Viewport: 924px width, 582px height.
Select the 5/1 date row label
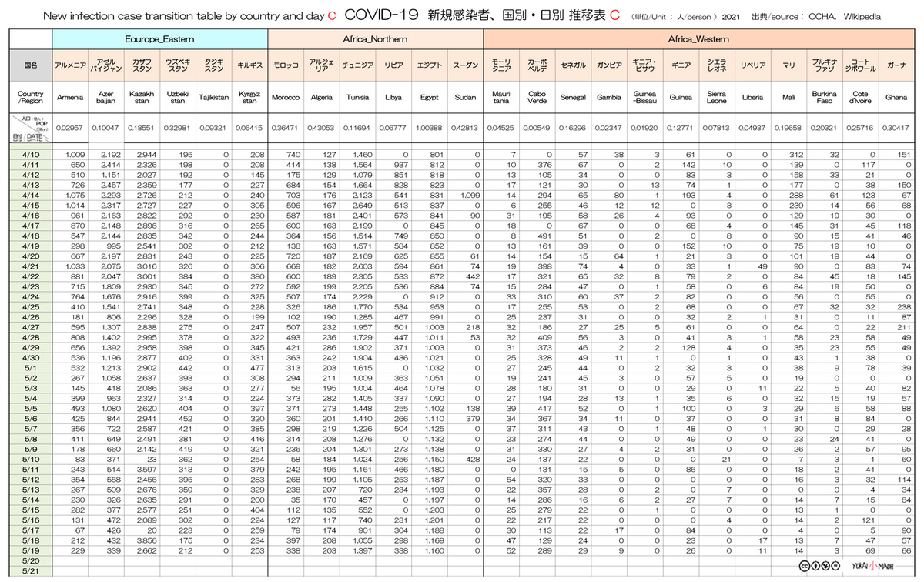[x=31, y=368]
